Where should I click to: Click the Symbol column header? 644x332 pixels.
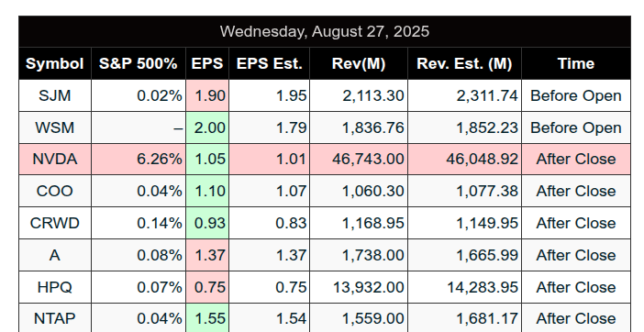[x=55, y=63]
